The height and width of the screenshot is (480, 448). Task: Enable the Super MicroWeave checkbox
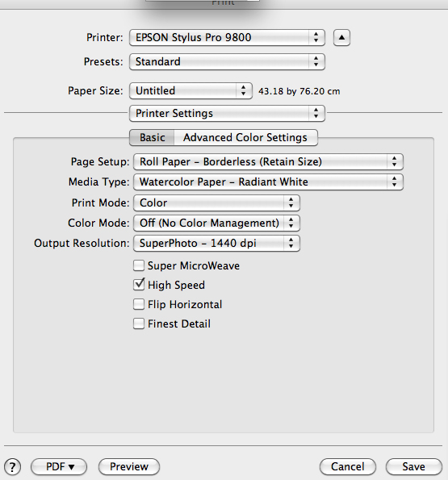139,265
